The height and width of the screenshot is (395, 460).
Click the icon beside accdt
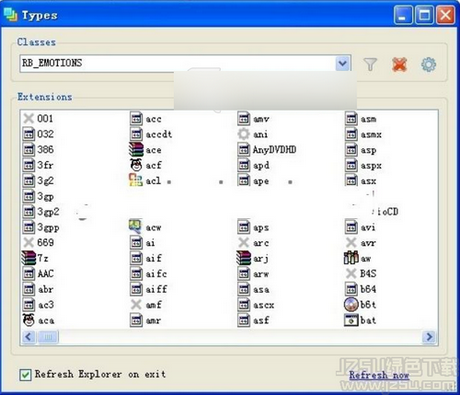click(136, 134)
